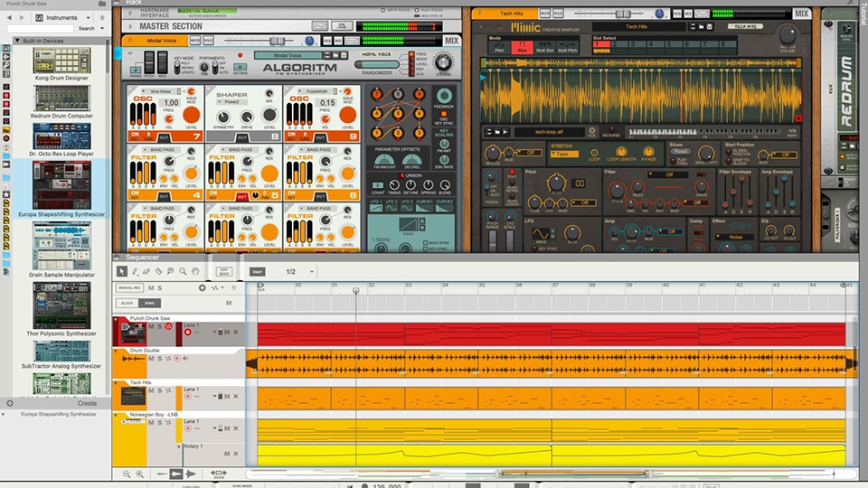Click the Tech Hits track device icon

pos(134,396)
